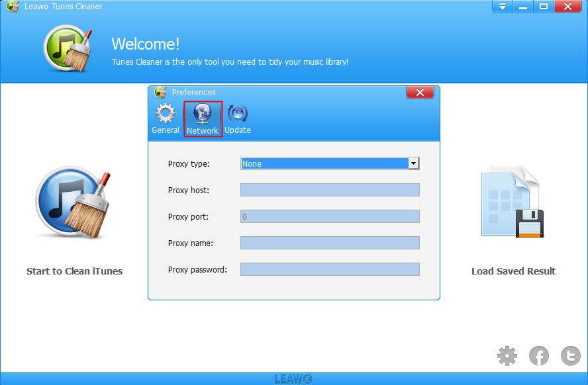Open the Twitter icon link
This screenshot has width=588, height=385.
[x=570, y=356]
